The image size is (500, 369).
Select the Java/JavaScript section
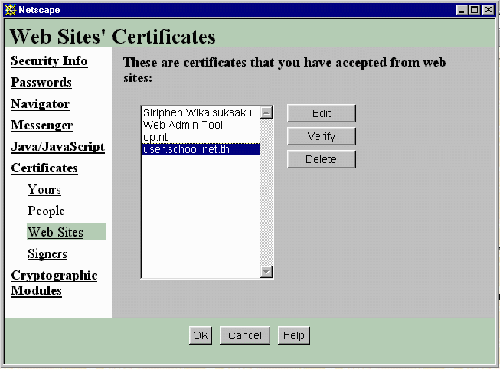click(x=58, y=147)
